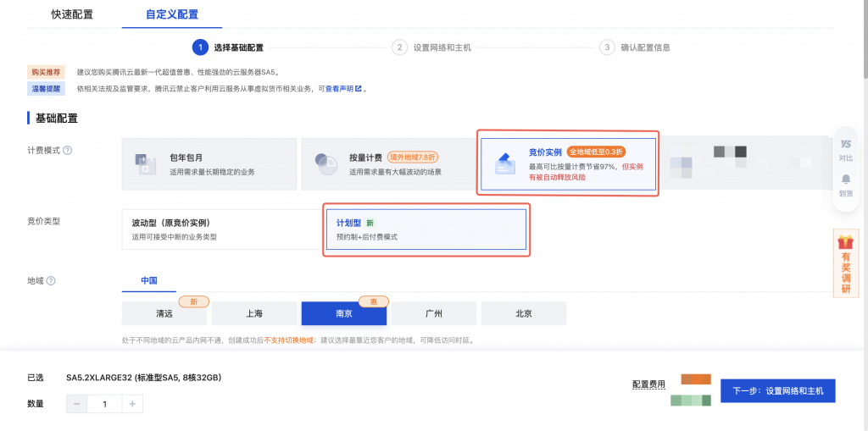Choose 上海 as the region
The image size is (868, 431).
tap(254, 313)
